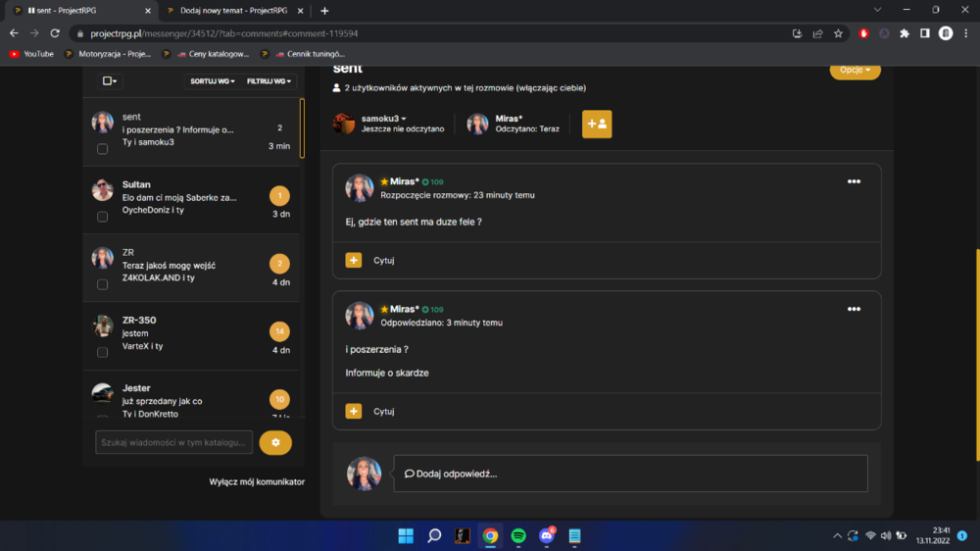The image size is (980, 551).
Task: Open the volume tray icon
Action: pyautogui.click(x=886, y=536)
